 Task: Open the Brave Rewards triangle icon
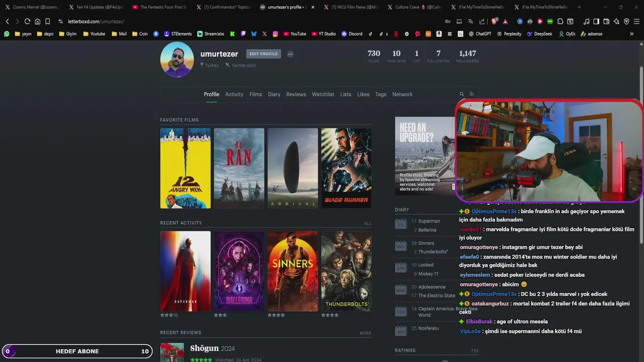(x=505, y=22)
